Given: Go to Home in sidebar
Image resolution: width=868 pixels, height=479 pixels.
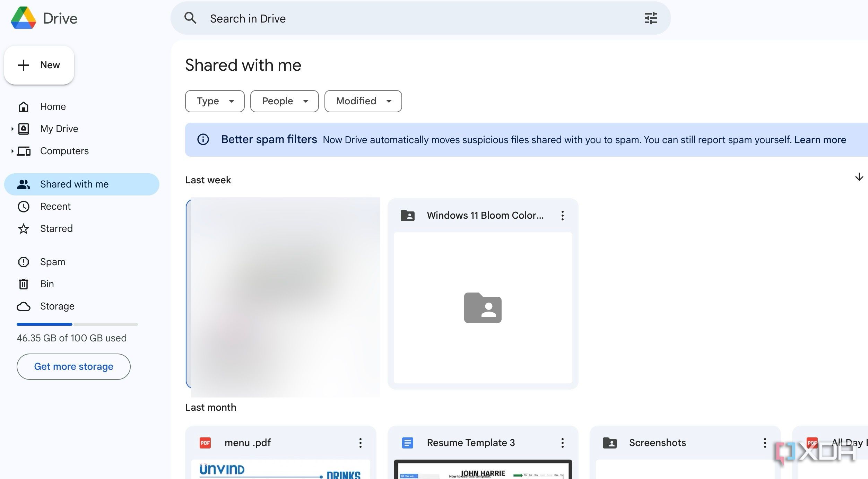Looking at the screenshot, I should 82,107.
